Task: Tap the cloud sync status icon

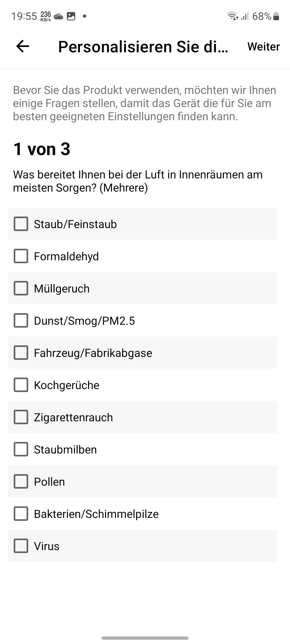Action: (x=58, y=17)
